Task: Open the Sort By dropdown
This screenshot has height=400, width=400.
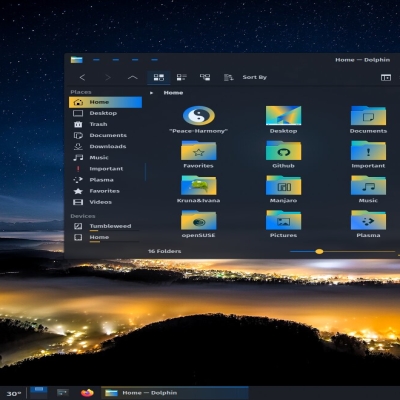Action: tap(246, 77)
